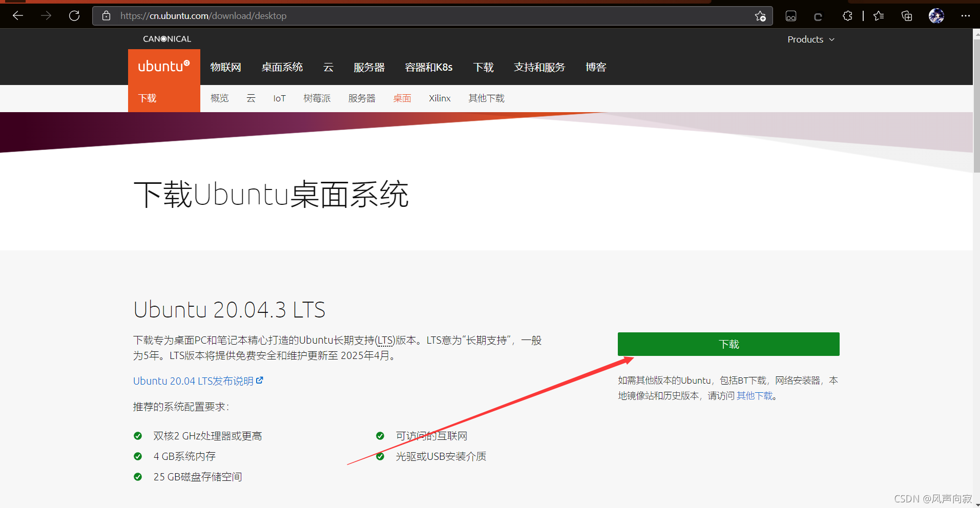Select the 云 sub-navigation tab

pyautogui.click(x=251, y=98)
